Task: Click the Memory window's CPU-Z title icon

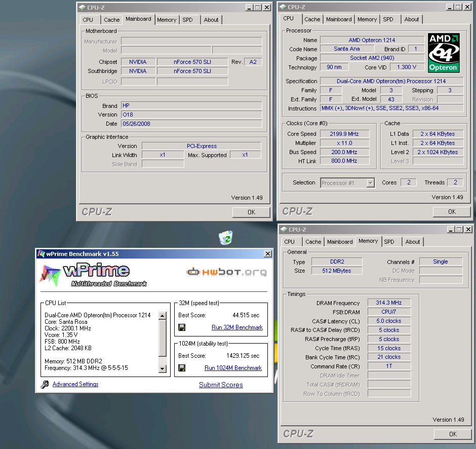Action: point(284,230)
